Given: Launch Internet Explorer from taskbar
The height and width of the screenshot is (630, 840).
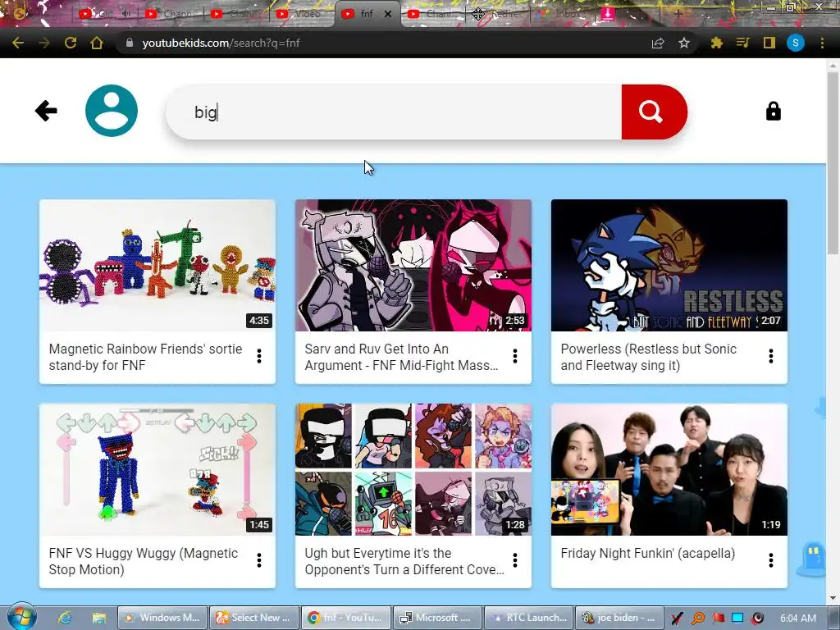Looking at the screenshot, I should coord(65,618).
